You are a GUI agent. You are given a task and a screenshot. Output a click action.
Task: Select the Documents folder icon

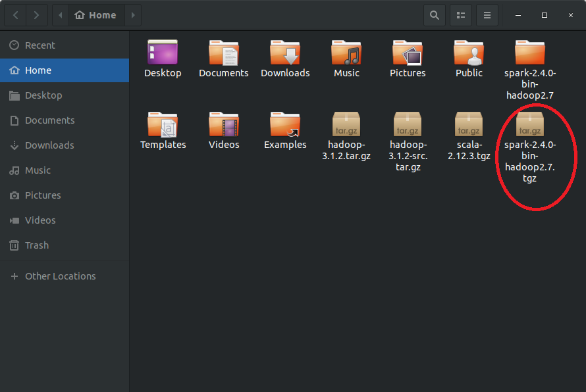click(223, 52)
